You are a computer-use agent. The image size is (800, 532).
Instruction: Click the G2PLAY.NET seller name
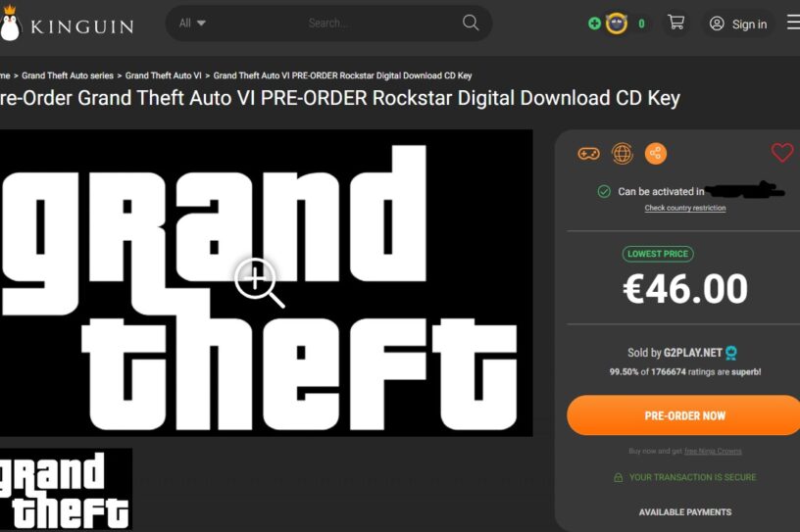click(x=692, y=353)
